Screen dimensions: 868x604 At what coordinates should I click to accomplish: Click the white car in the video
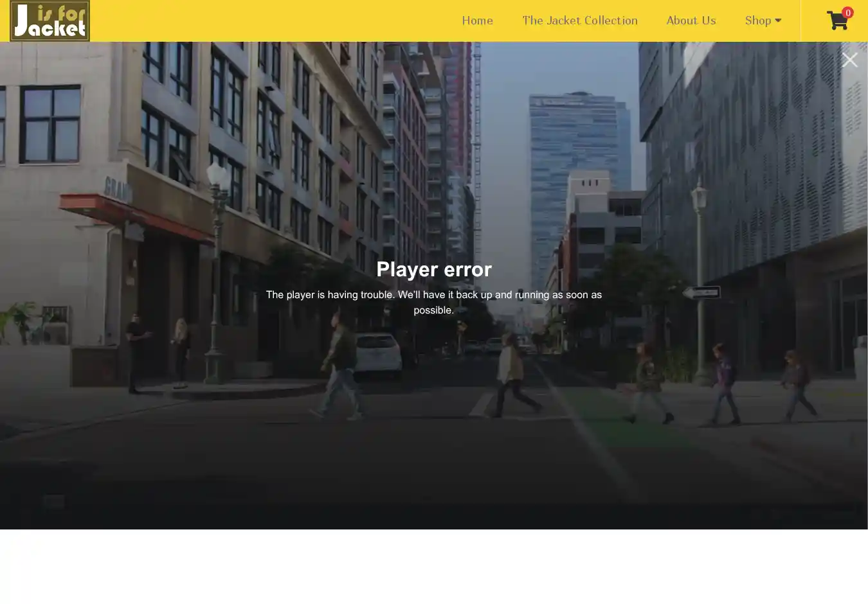coord(378,353)
